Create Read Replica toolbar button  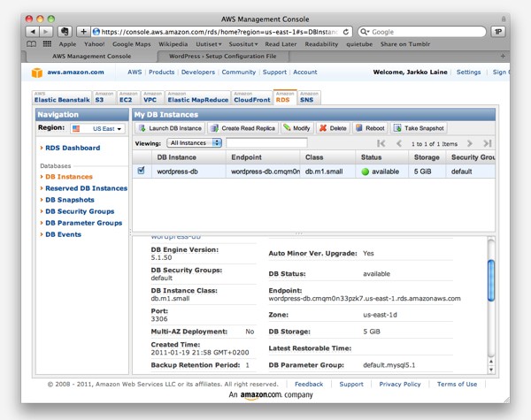pyautogui.click(x=242, y=128)
